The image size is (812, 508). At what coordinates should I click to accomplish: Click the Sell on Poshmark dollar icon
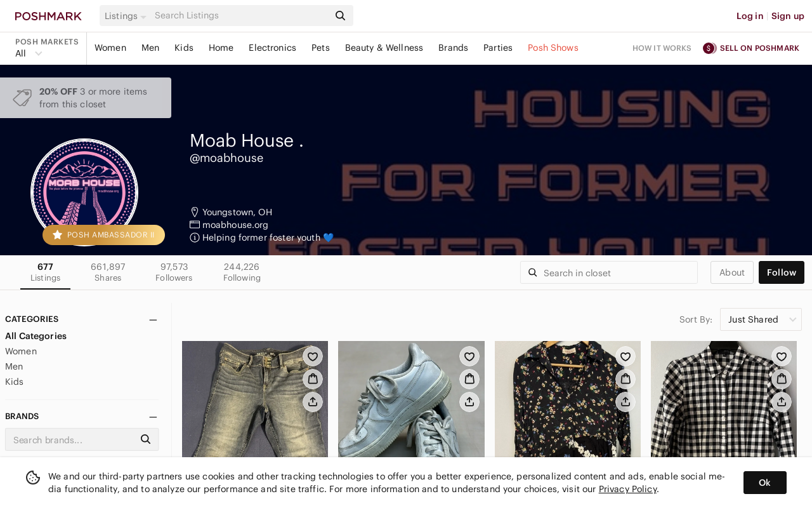tap(709, 48)
